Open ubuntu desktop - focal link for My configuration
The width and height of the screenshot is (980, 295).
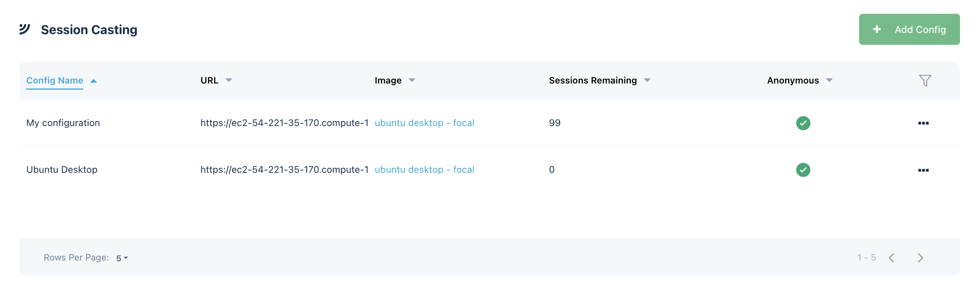point(424,123)
